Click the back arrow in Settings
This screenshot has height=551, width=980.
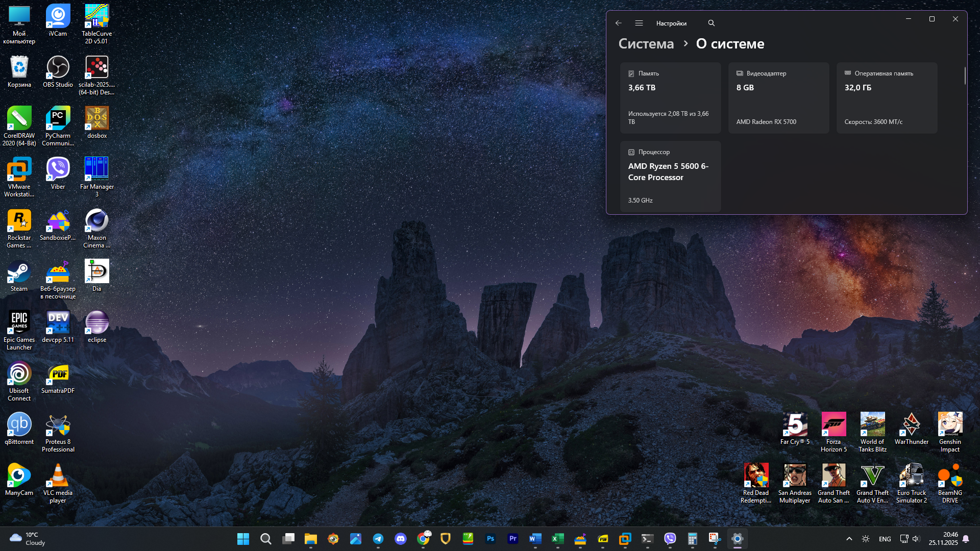pyautogui.click(x=618, y=23)
